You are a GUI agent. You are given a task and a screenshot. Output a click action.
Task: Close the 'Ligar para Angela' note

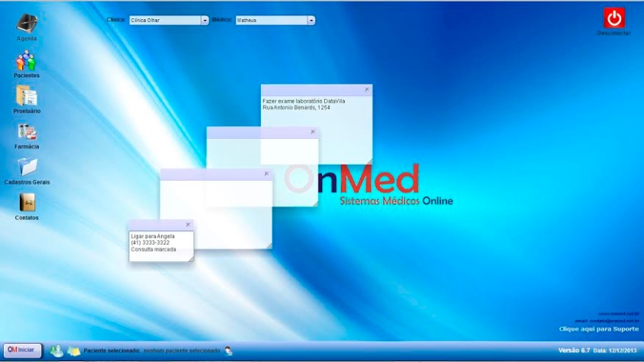click(188, 225)
